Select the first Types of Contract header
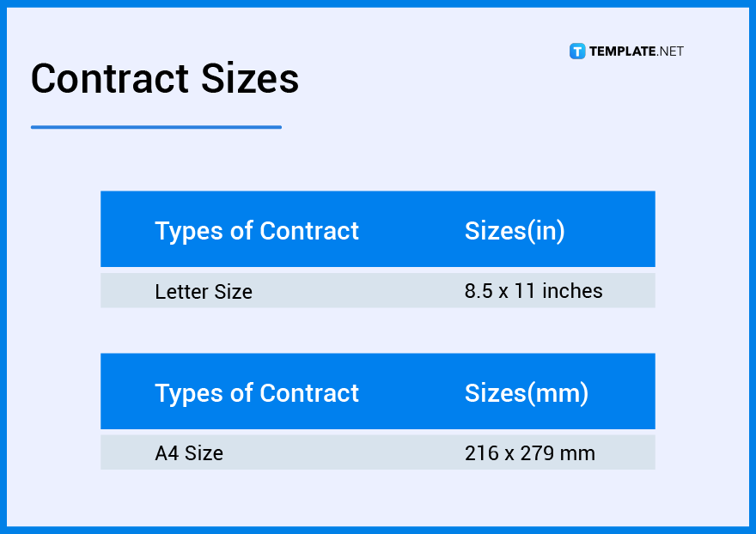756x534 pixels. (x=257, y=231)
